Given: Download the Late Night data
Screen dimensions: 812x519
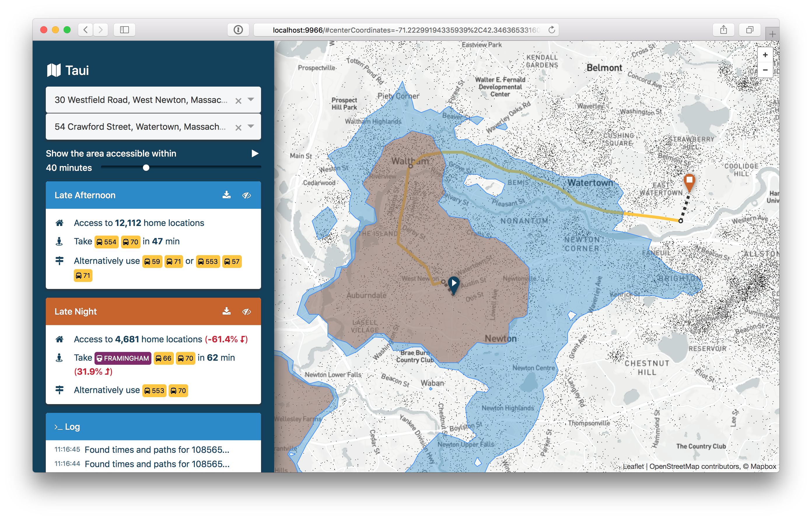Looking at the screenshot, I should [x=226, y=311].
